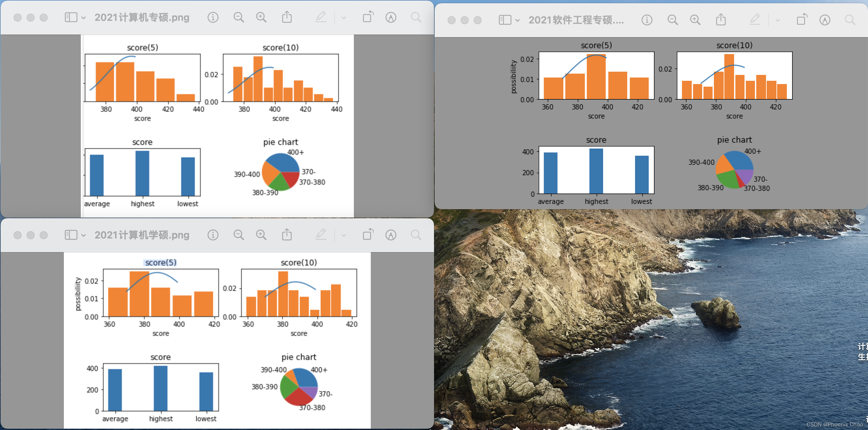
Task: Rotate the 2021计算机学硕.png image left
Action: coord(368,235)
